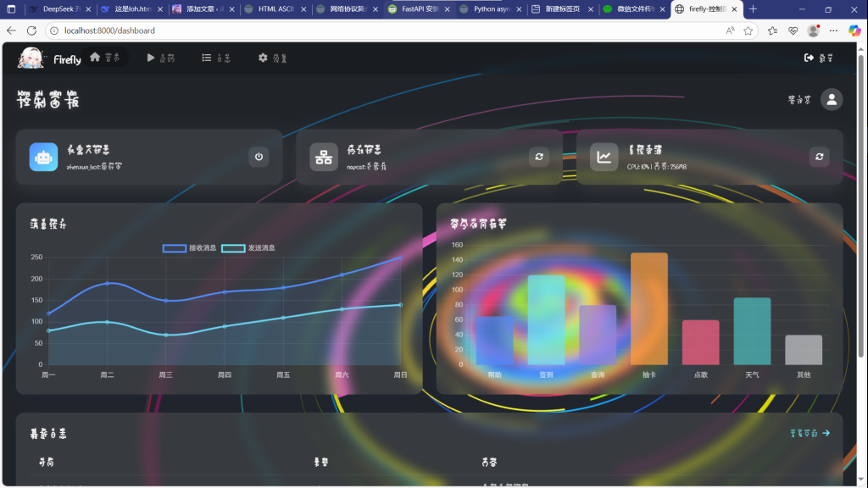Viewport: 868px width, 488px height.
Task: Click the blue robot icon on zhenxun_bot card
Action: 44,157
